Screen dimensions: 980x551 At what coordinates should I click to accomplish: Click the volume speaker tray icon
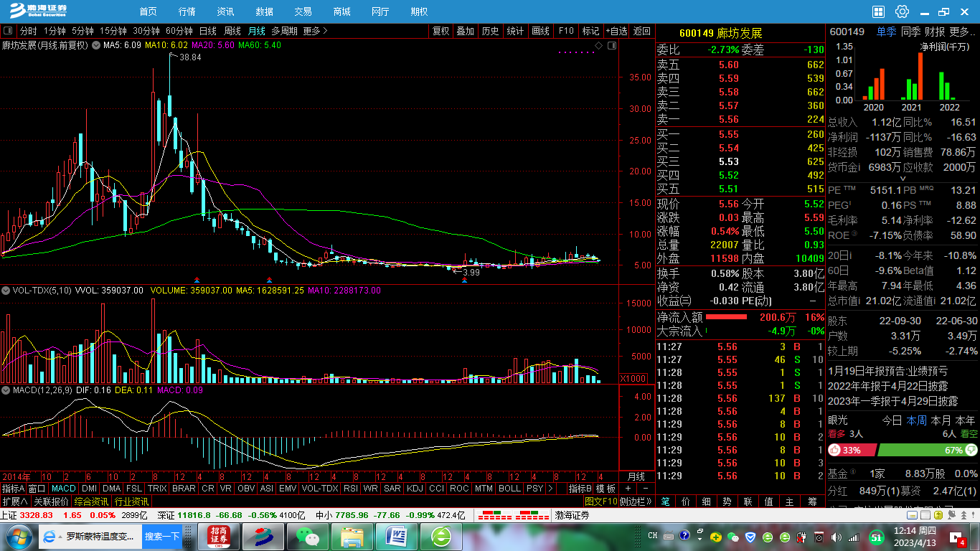tap(837, 537)
